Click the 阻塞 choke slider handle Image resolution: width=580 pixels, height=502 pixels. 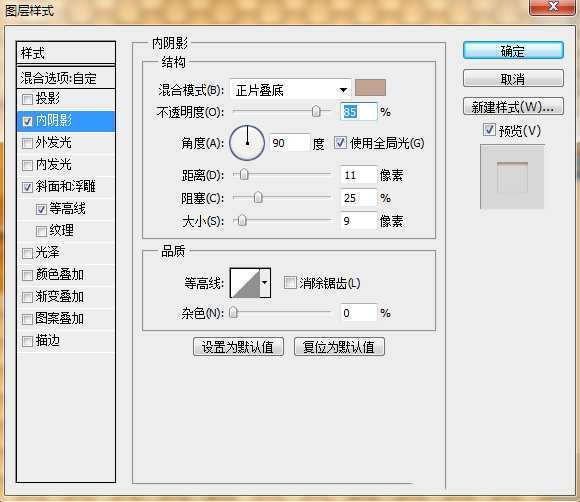coord(258,198)
